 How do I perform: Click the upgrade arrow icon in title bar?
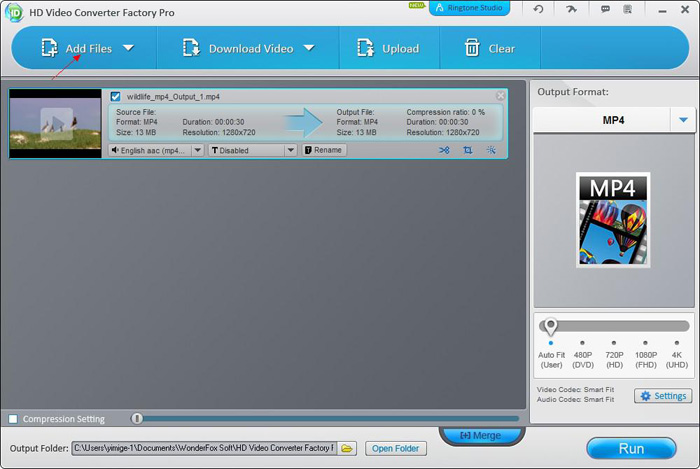click(x=571, y=9)
